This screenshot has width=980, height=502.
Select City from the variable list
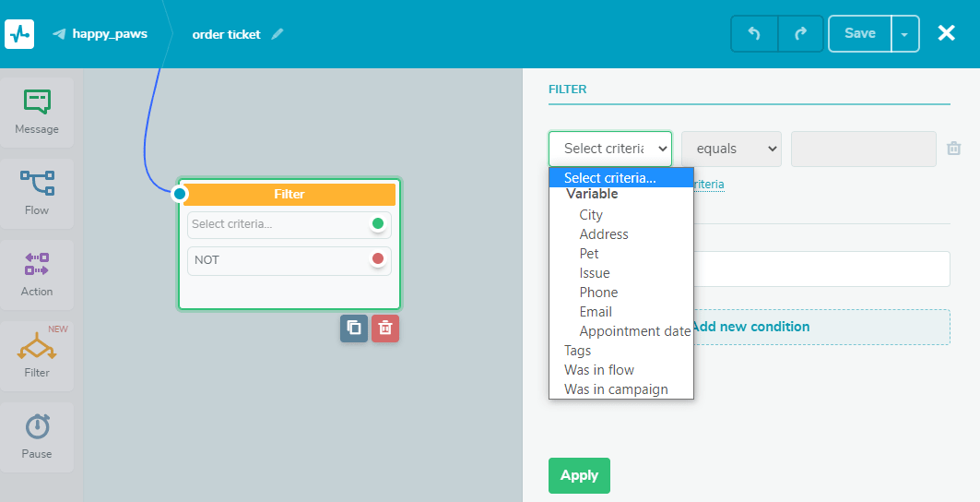point(591,215)
